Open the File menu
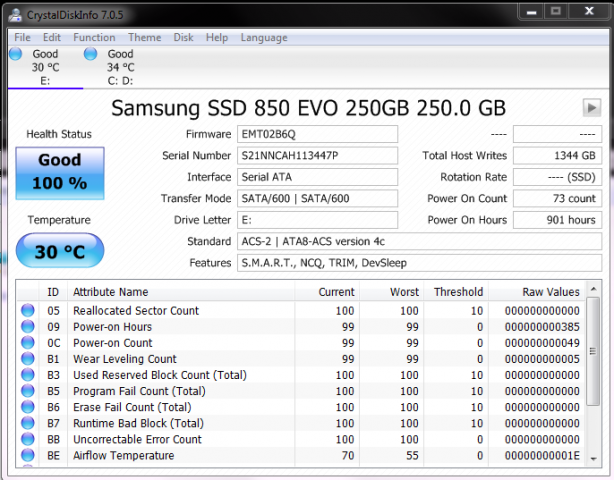The image size is (614, 480). [x=22, y=37]
